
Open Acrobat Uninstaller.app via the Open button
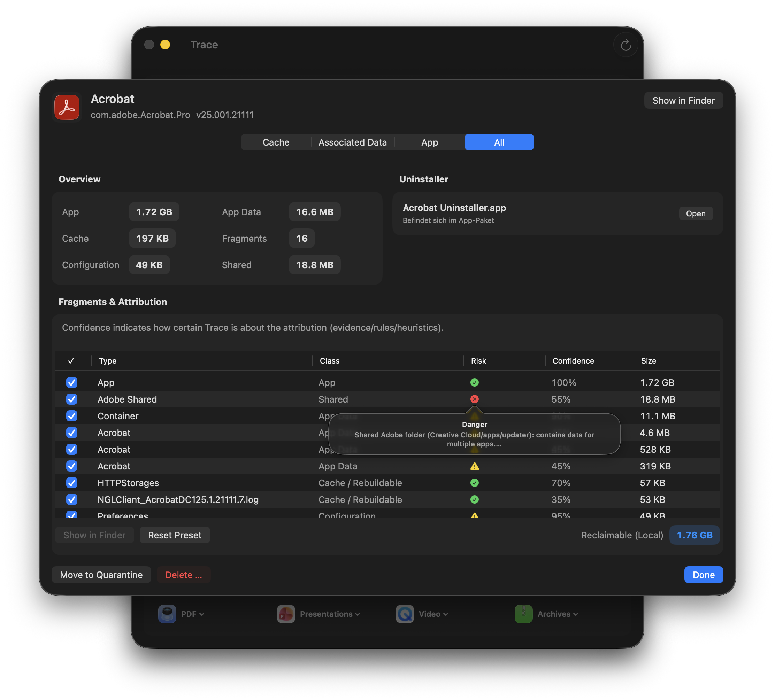point(696,213)
